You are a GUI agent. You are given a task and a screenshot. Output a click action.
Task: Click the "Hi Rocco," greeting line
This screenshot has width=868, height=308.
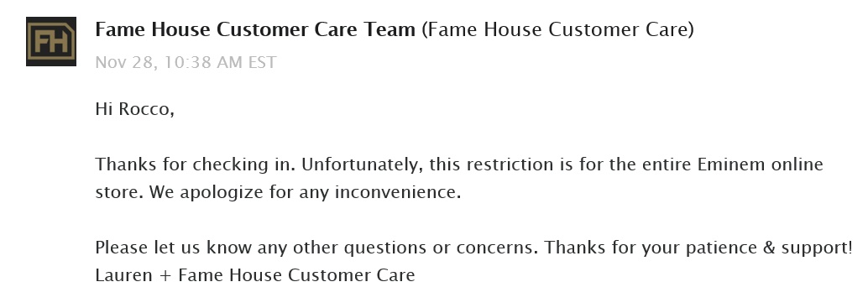point(134,109)
